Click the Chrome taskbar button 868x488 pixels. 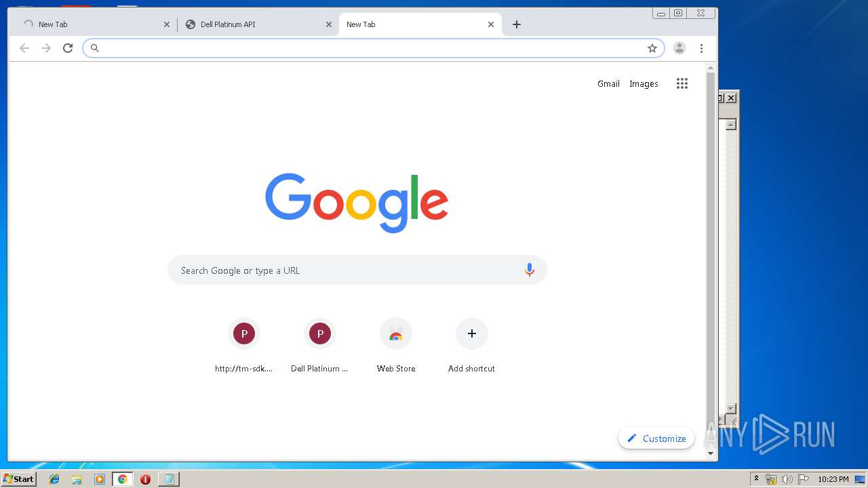[x=123, y=479]
